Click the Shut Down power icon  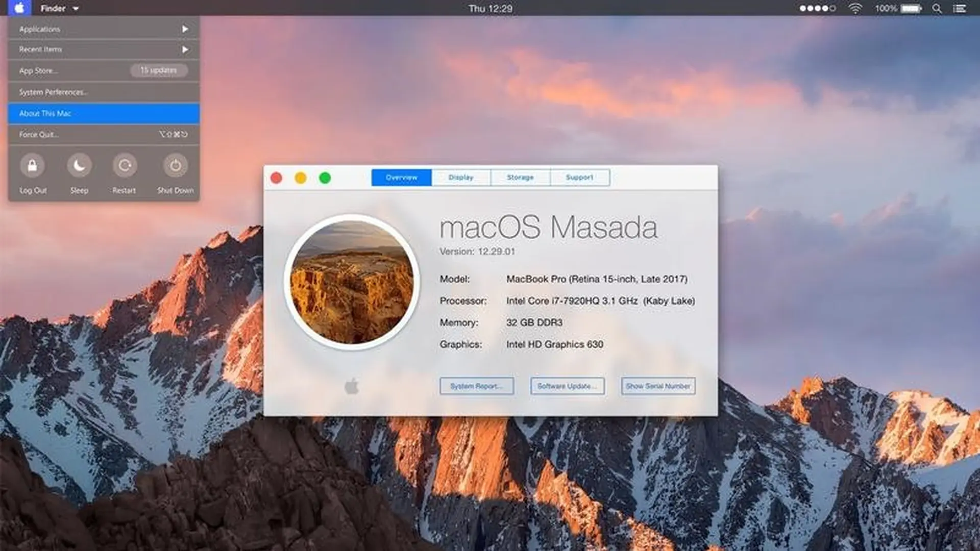(x=175, y=165)
